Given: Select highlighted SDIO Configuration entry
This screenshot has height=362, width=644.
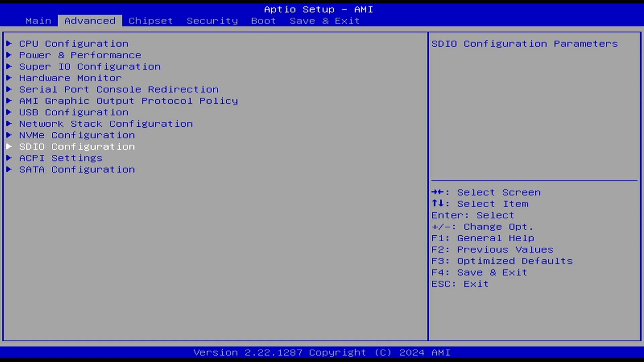Looking at the screenshot, I should coord(77,146).
